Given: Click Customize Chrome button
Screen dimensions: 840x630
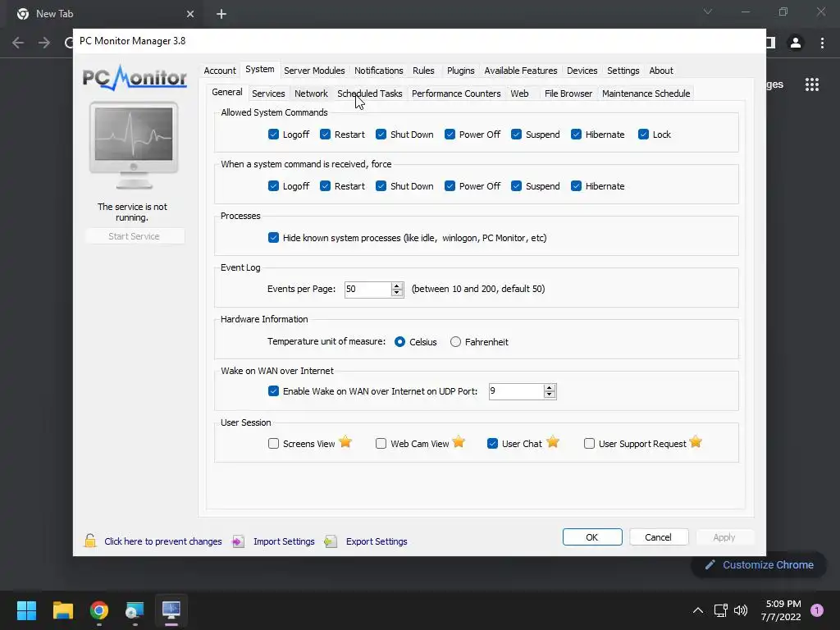Looking at the screenshot, I should click(759, 564).
